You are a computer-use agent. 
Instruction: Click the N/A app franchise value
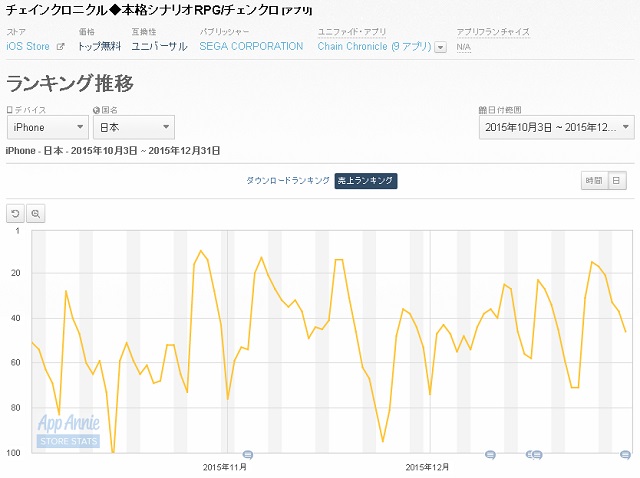[x=463, y=47]
